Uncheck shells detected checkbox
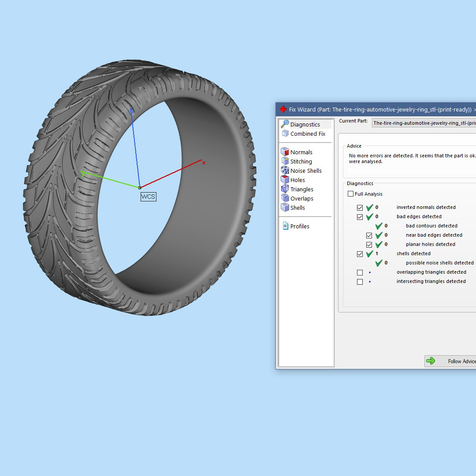 360,254
